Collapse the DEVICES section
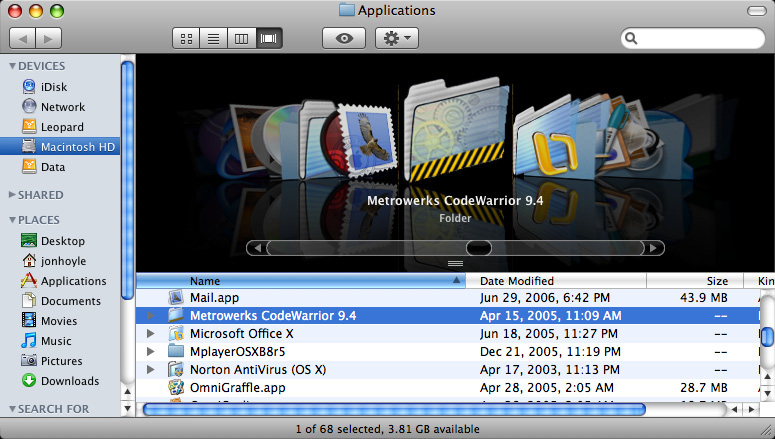Viewport: 775px width, 439px height. (x=12, y=66)
